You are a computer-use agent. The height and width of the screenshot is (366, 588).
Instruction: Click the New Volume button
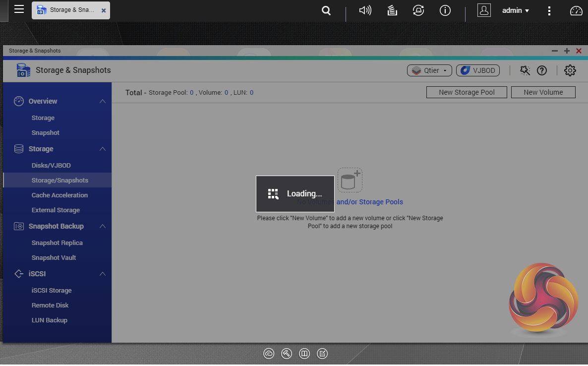543,92
